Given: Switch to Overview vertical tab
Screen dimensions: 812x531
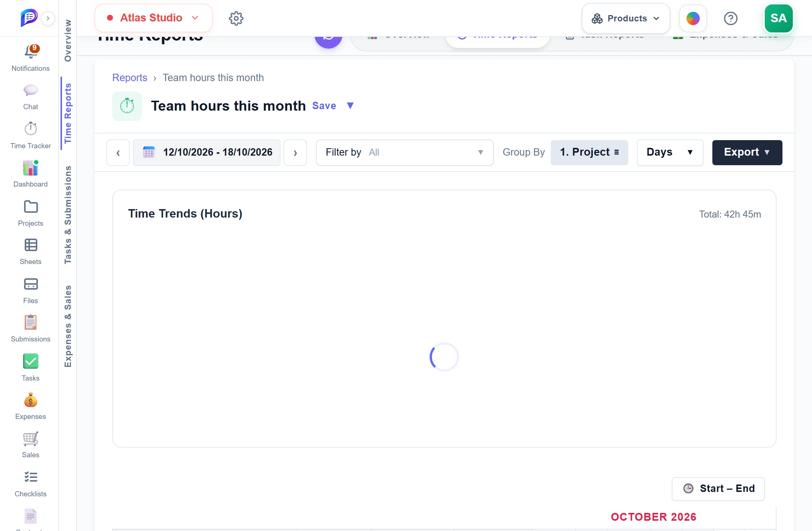Looking at the screenshot, I should pyautogui.click(x=68, y=41).
